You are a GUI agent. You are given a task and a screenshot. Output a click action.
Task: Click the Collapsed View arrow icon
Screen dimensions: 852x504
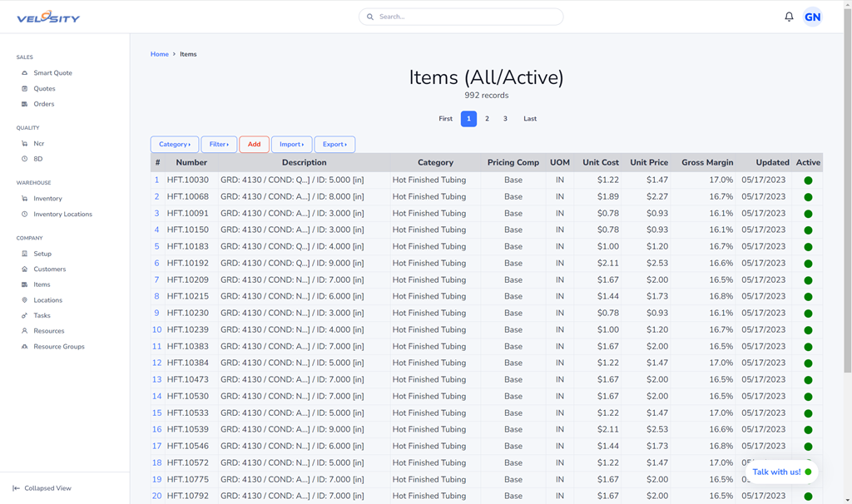(16, 488)
